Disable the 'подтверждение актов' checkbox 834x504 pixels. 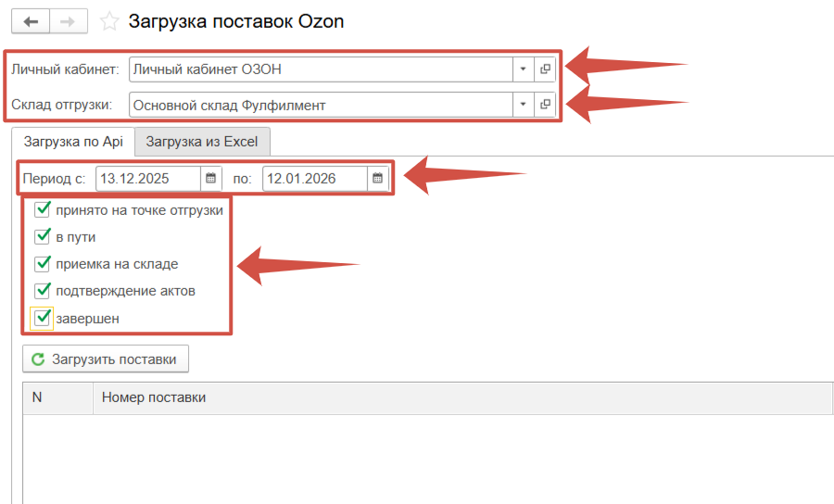(x=42, y=291)
